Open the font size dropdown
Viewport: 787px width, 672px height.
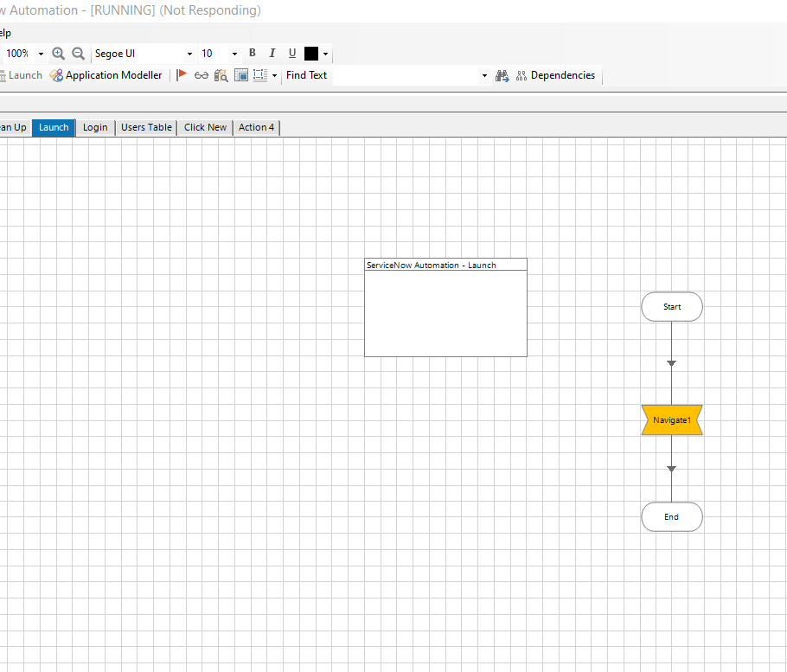(x=234, y=54)
